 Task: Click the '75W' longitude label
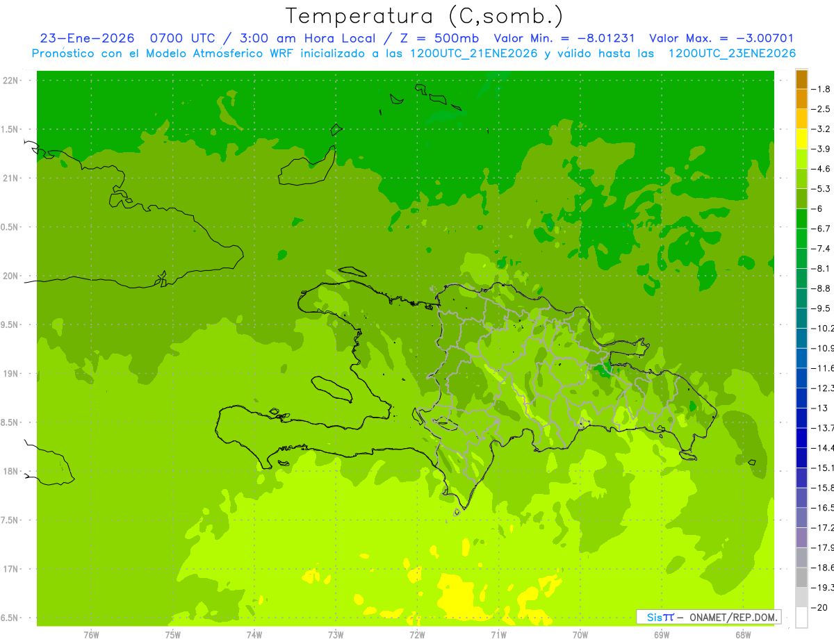[x=172, y=634]
